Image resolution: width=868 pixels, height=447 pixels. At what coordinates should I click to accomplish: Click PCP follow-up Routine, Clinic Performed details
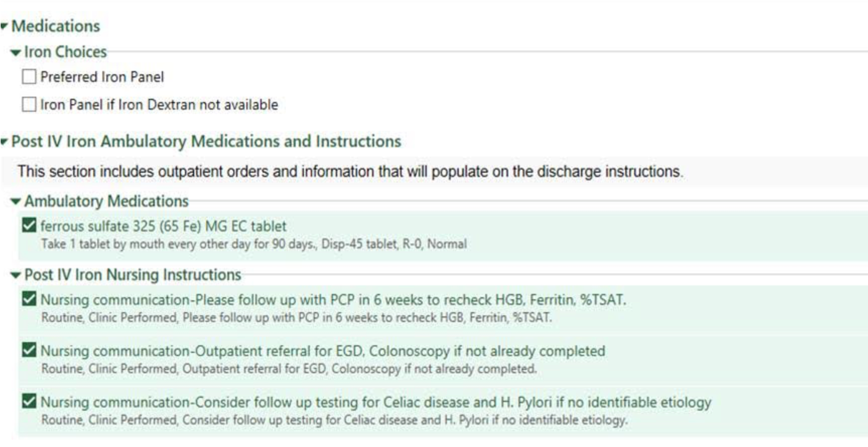[297, 317]
